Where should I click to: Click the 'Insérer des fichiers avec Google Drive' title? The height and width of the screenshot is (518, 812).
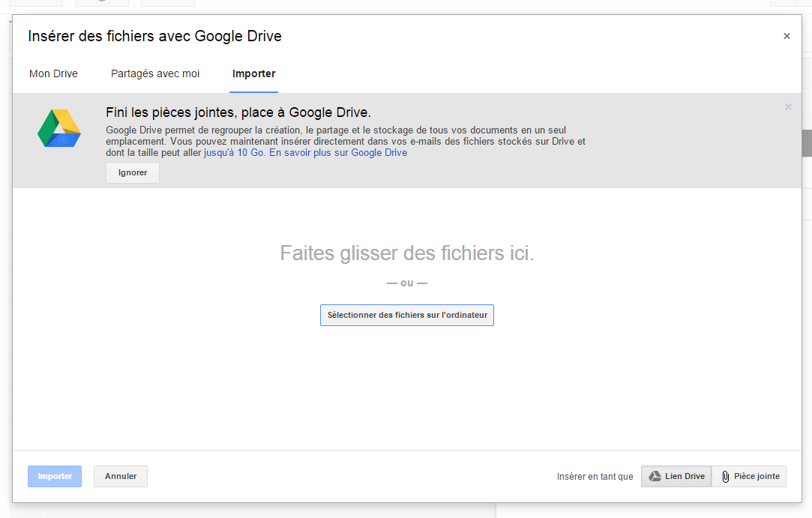(x=155, y=36)
